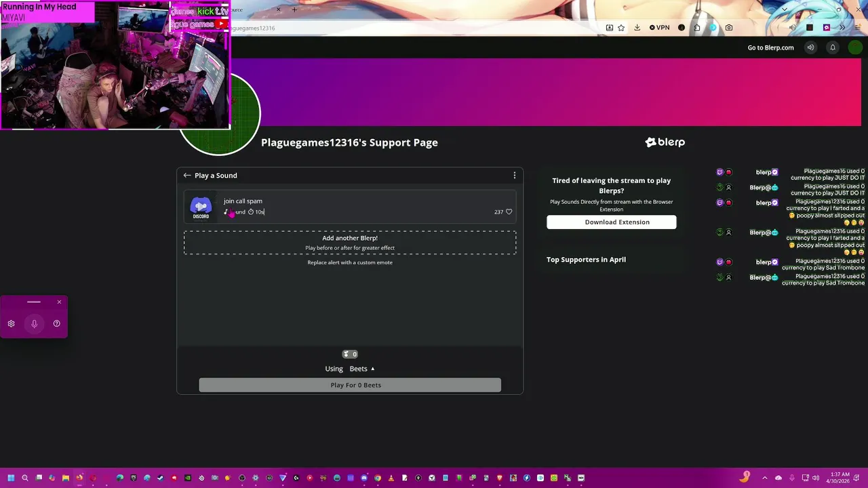Show hidden system tray icons chevron
Viewport: 868px width, 488px height.
[x=765, y=478]
